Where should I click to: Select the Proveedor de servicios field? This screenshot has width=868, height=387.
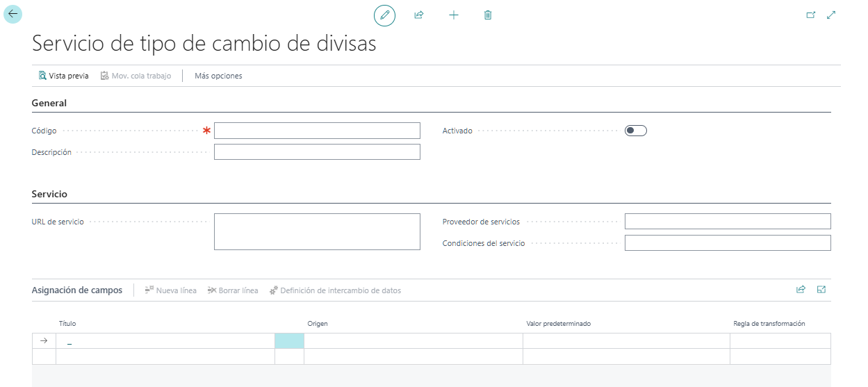point(728,222)
